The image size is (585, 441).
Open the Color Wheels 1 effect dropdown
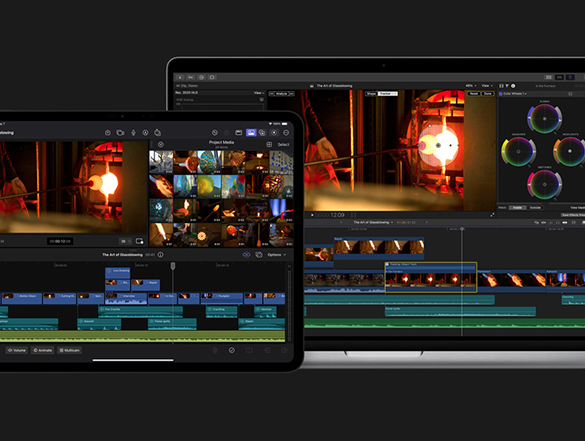coord(515,94)
